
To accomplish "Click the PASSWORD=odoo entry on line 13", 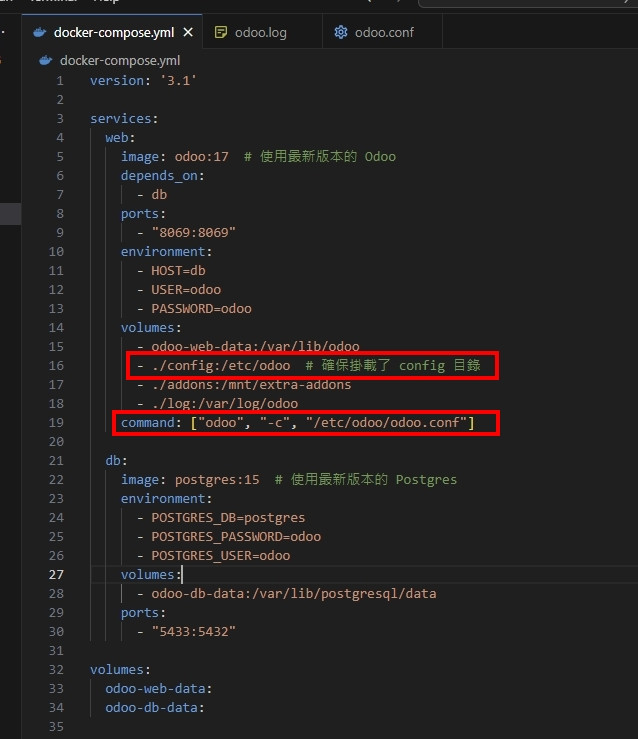I will pos(201,309).
